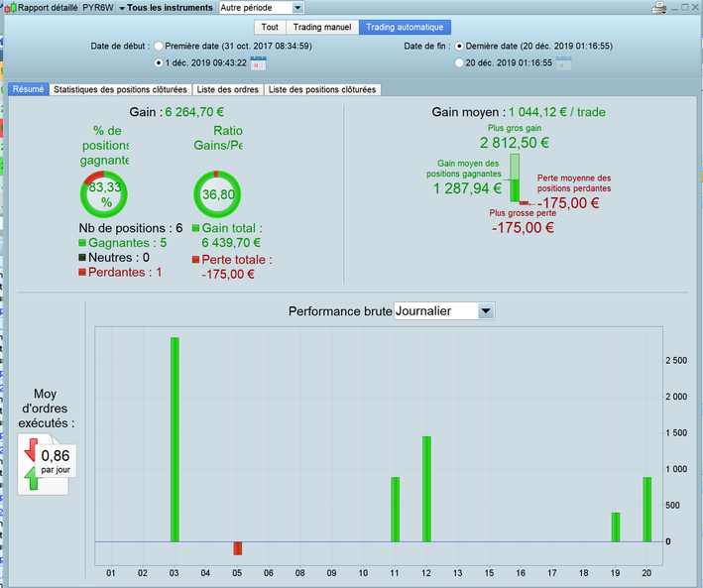Image resolution: width=703 pixels, height=588 pixels.
Task: Open 'Liste des positions clôturées' tab
Action: pos(322,89)
